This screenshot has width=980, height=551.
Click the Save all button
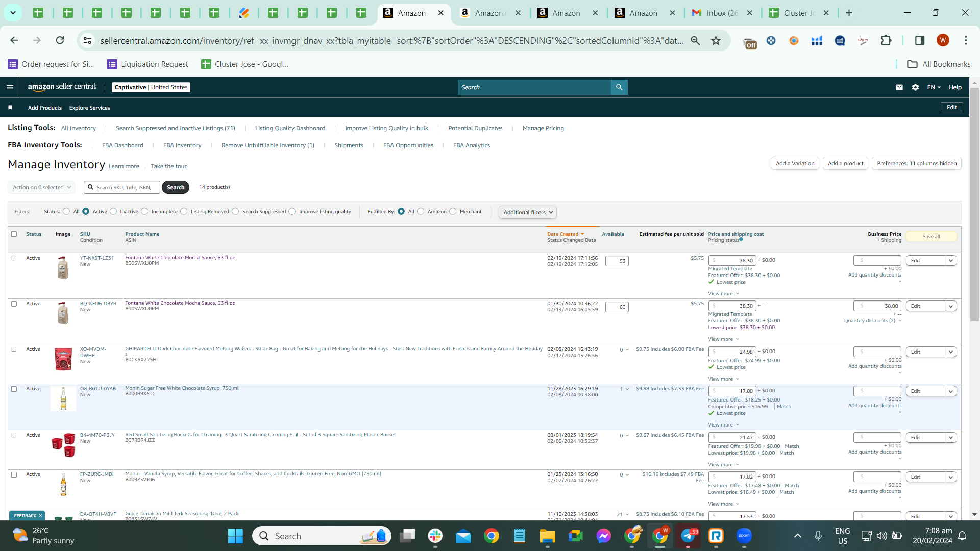click(x=932, y=237)
